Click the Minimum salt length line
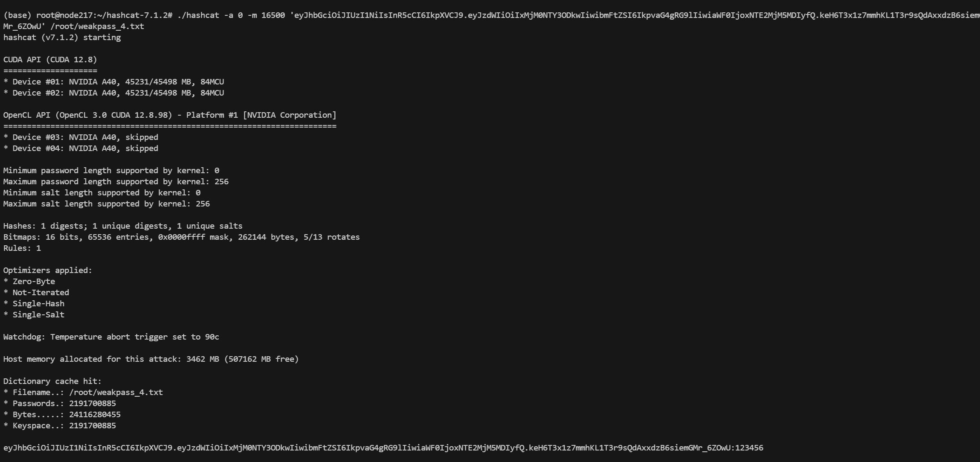 (101, 193)
